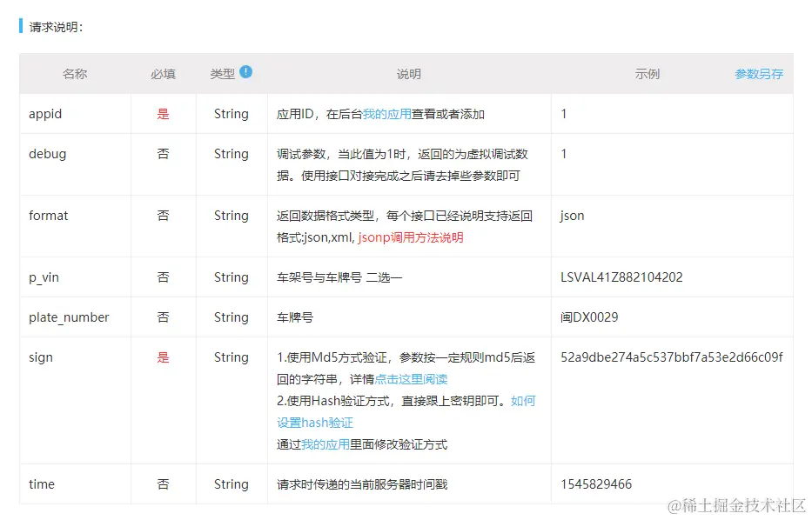Click String type in p_vin row
This screenshot has width=812, height=520.
tap(232, 277)
